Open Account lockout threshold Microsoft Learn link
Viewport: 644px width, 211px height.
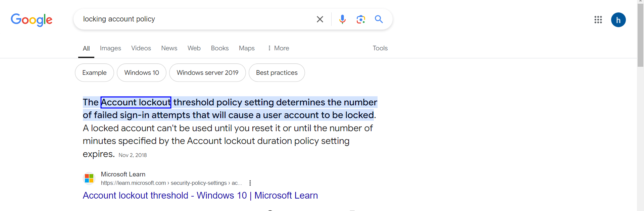[x=200, y=196]
